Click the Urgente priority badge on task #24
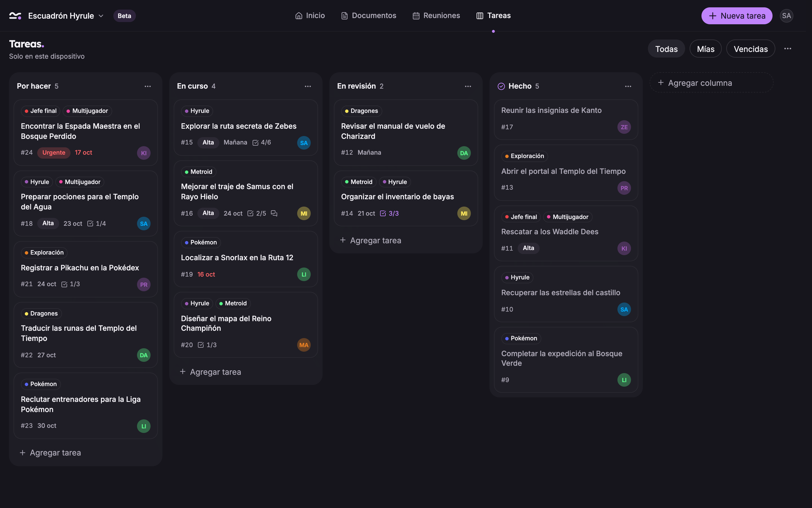The width and height of the screenshot is (812, 508). (x=54, y=152)
